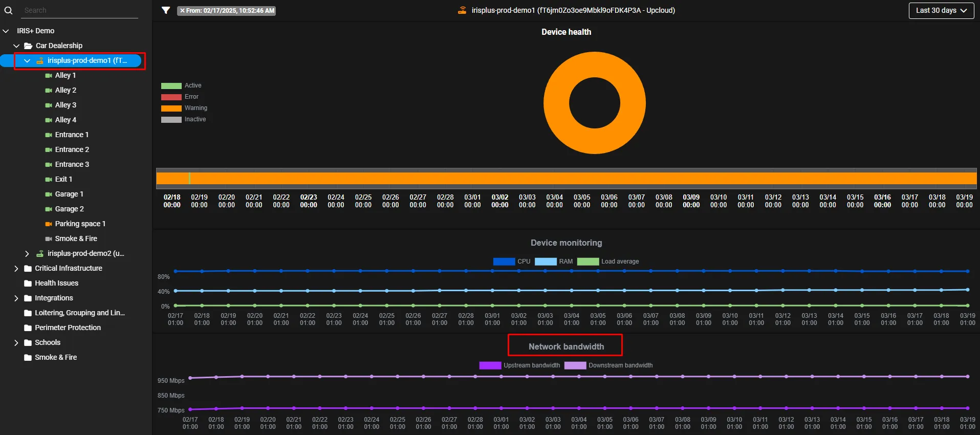
Task: Click the Warning legend color swatch
Action: pyautogui.click(x=171, y=108)
